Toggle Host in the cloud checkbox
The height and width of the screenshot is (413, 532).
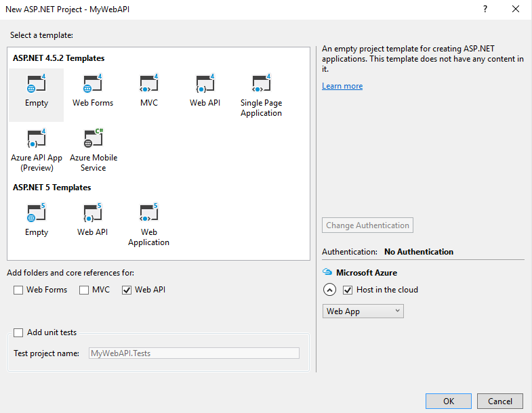click(x=348, y=290)
